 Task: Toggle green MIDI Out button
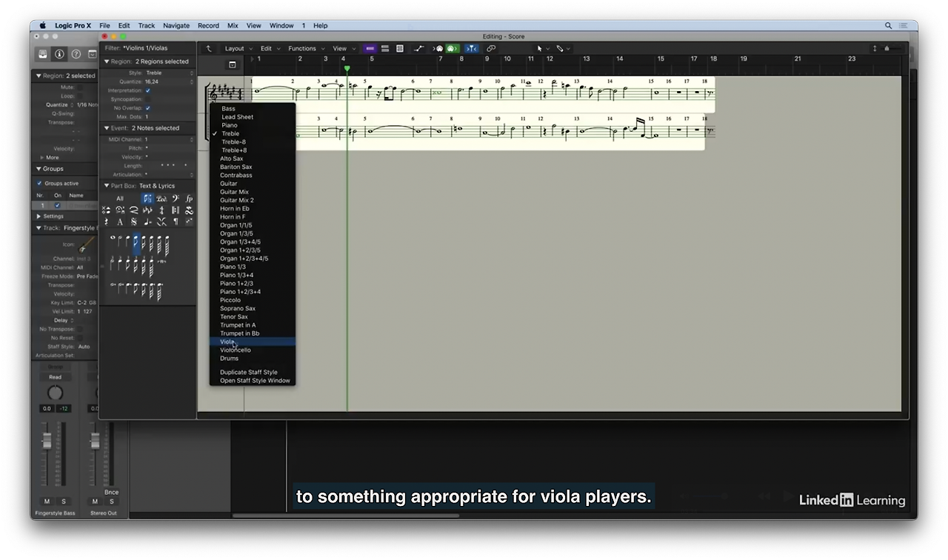452,49
